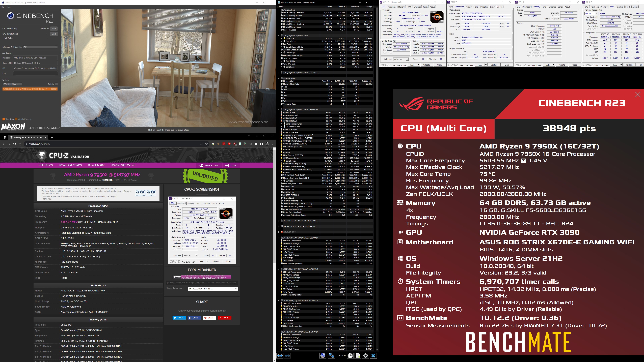The height and width of the screenshot is (362, 644).
Task: Expand all HWiNFO sensor columns arrows icon
Action: (280, 355)
